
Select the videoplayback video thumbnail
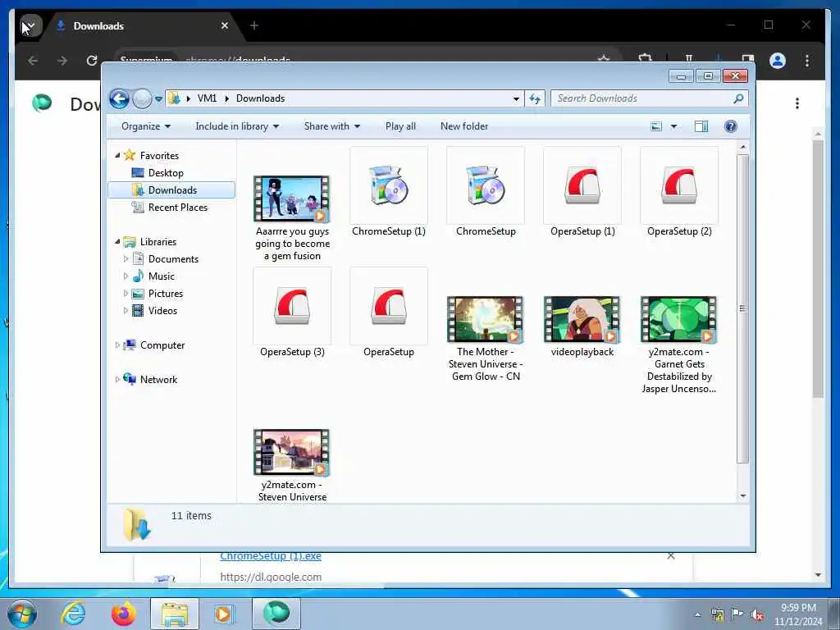(x=582, y=320)
